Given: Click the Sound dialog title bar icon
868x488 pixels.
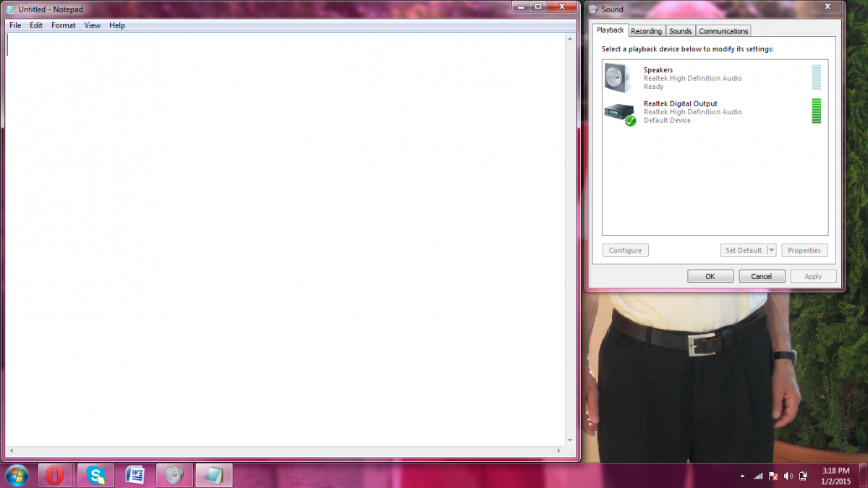Looking at the screenshot, I should click(x=594, y=9).
